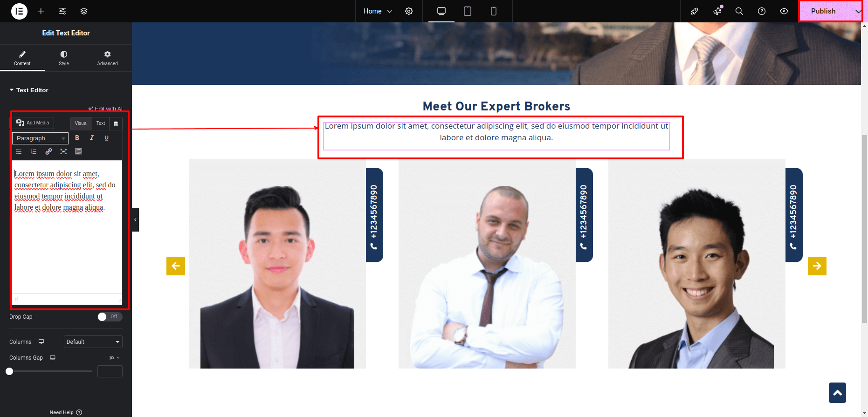Screen dimensions: 868x417
Task: Switch to the Advanced tab
Action: pos(107,58)
